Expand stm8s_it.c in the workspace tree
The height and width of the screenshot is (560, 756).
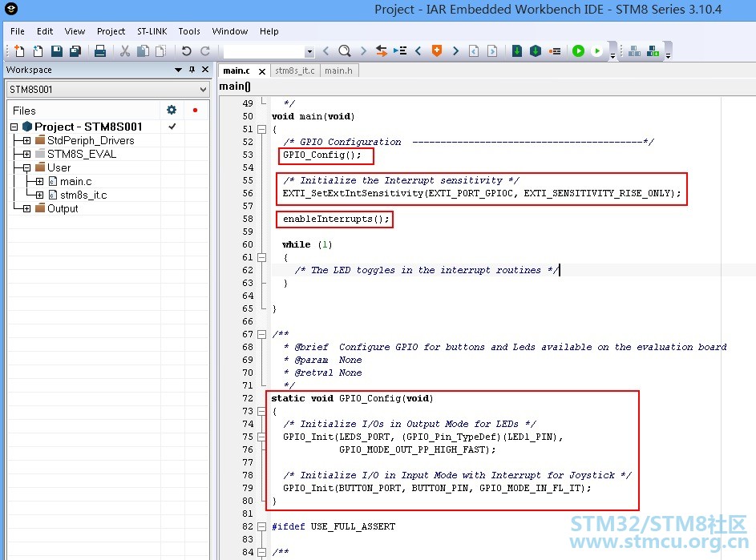(39, 195)
